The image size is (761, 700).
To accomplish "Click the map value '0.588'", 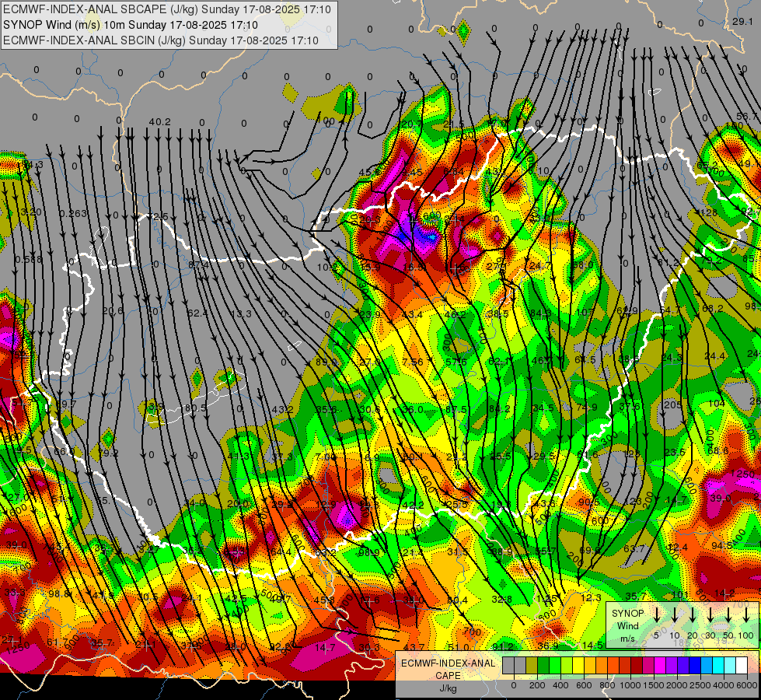I will tap(29, 260).
